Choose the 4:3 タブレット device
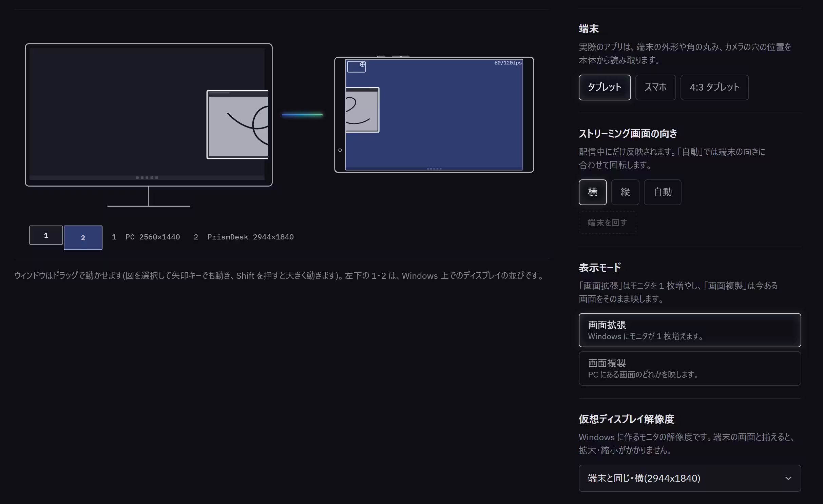This screenshot has width=823, height=504. (714, 88)
